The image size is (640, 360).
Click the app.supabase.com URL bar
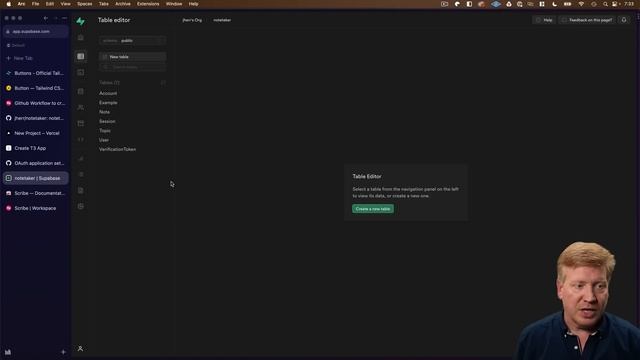pos(36,31)
